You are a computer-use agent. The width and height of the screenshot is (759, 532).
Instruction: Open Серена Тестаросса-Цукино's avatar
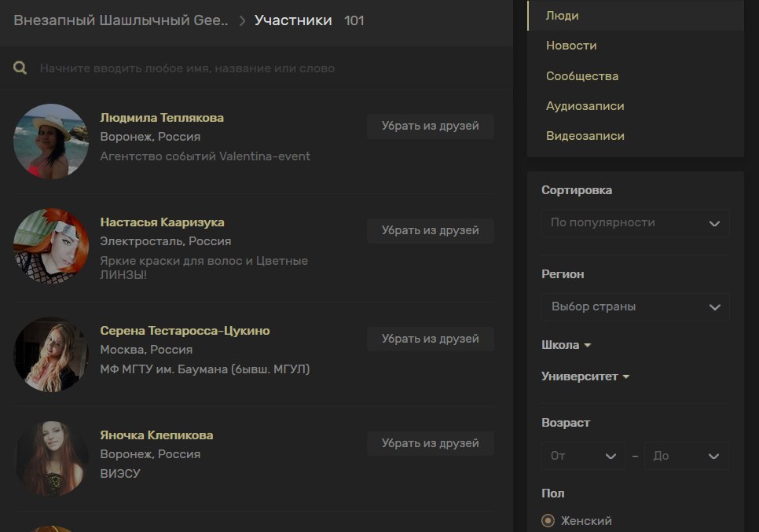51,354
